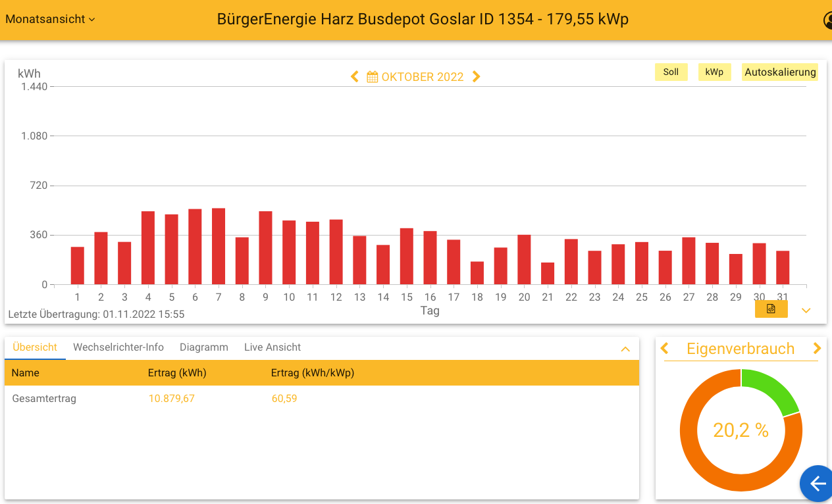Click the Eigenverbrauch right arrow

point(818,349)
